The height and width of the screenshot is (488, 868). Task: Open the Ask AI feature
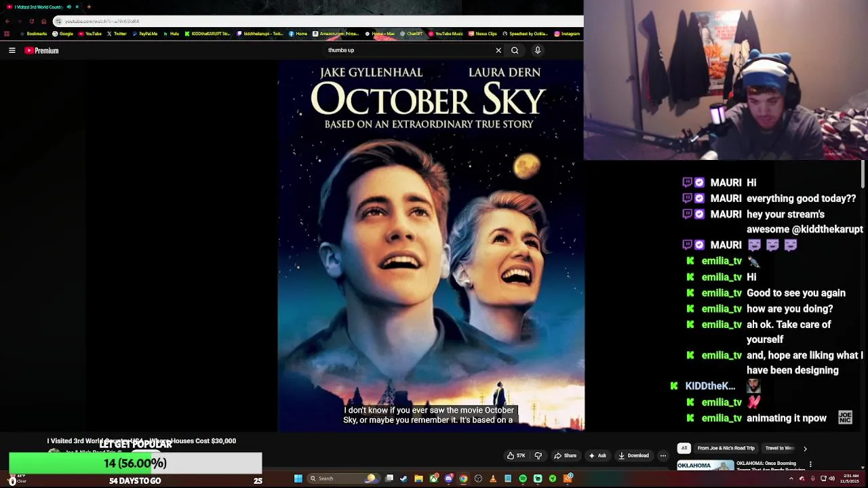(x=597, y=455)
